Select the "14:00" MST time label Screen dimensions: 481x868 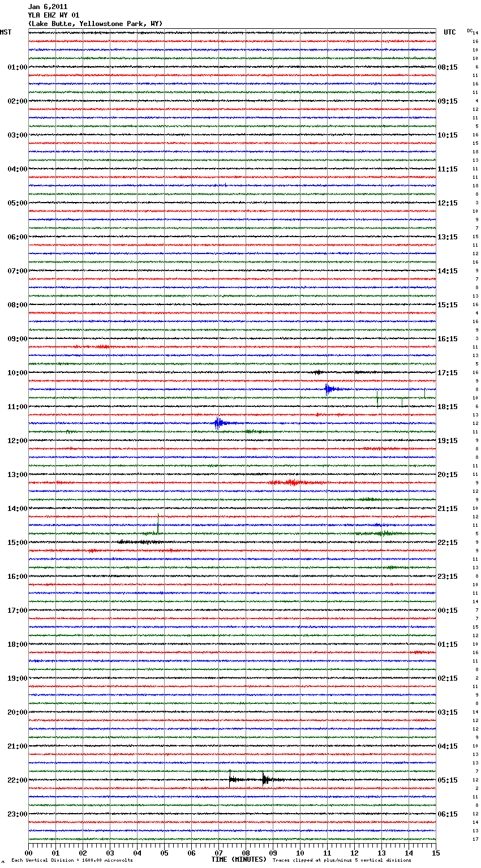18,509
